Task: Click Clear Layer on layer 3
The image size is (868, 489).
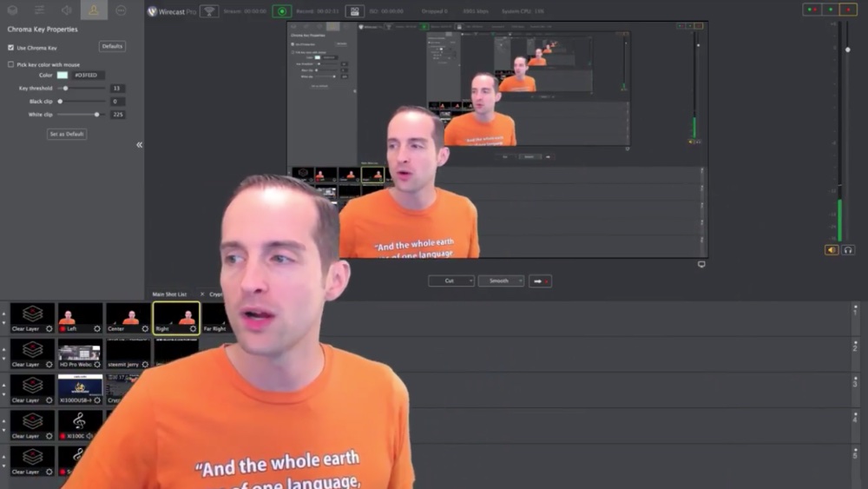Action: coord(32,389)
